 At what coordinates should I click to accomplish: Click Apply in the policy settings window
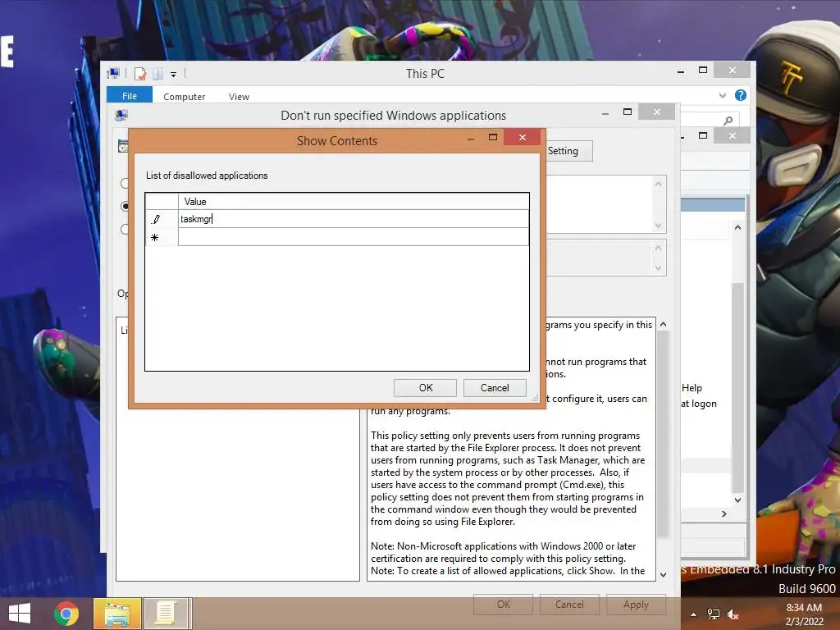click(x=636, y=605)
